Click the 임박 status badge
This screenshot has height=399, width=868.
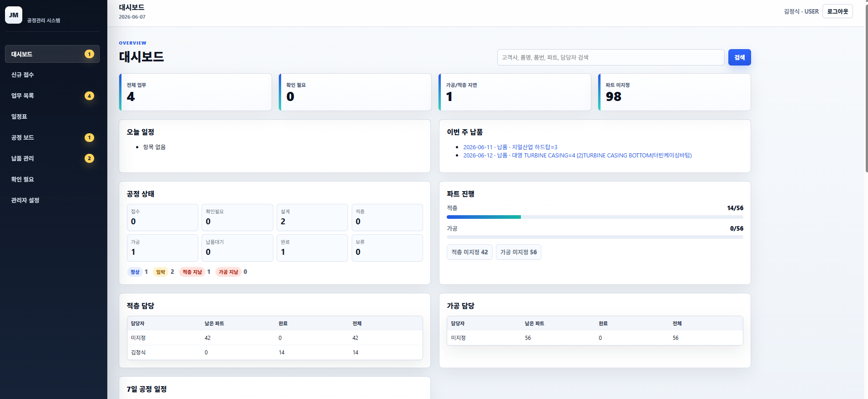tap(161, 272)
